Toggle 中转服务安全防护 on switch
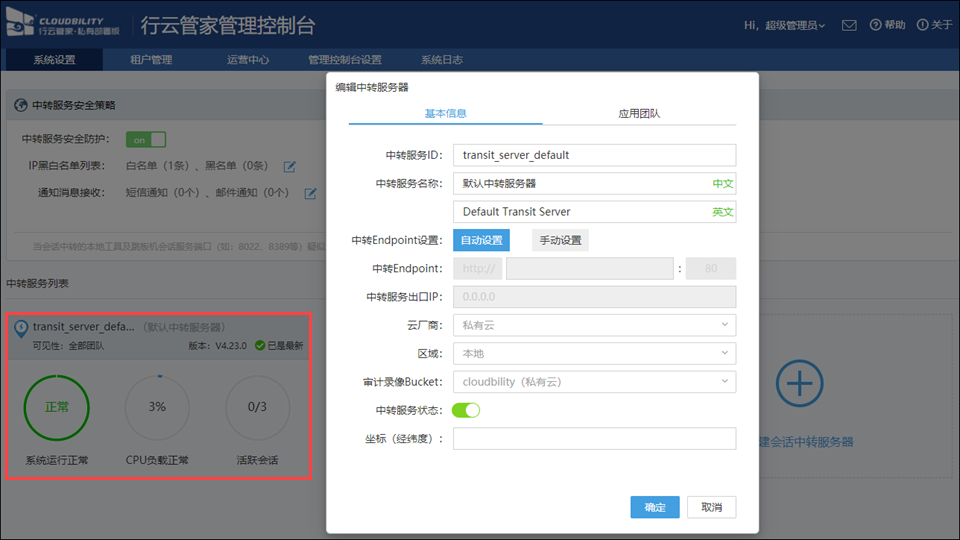This screenshot has height=540, width=960. click(146, 140)
